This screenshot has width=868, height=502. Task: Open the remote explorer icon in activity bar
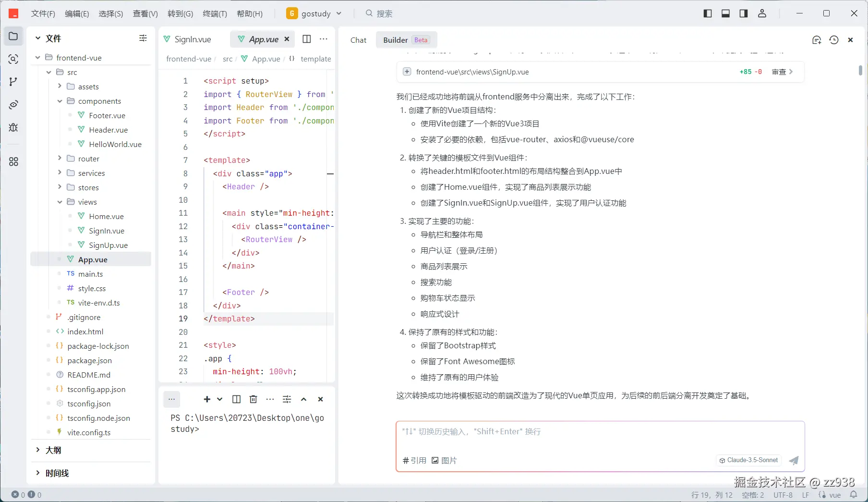pos(13,105)
